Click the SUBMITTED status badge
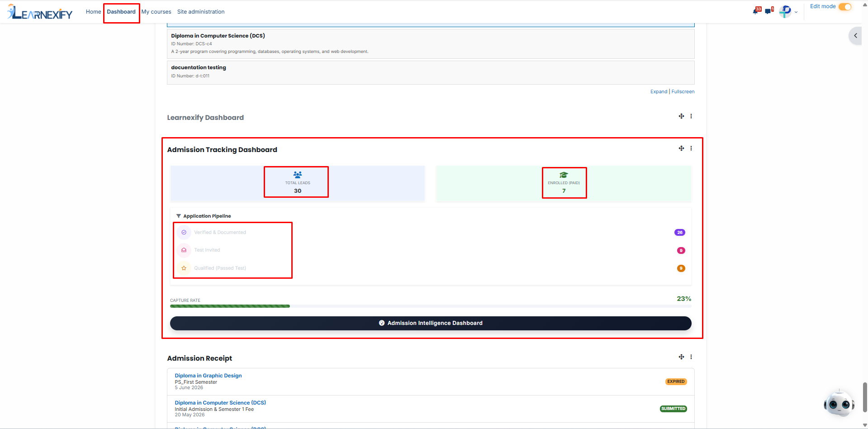 pos(673,409)
